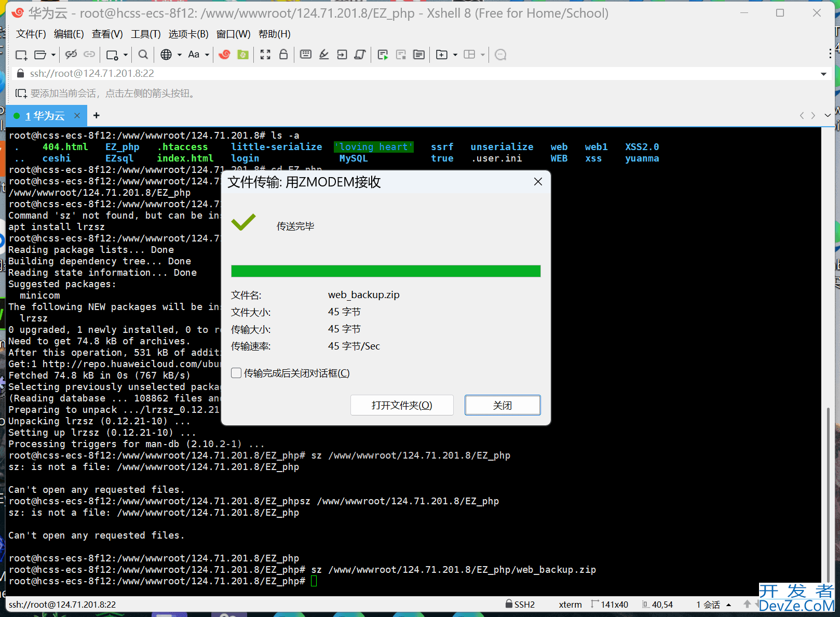Click the lined-page log icon

point(419,55)
